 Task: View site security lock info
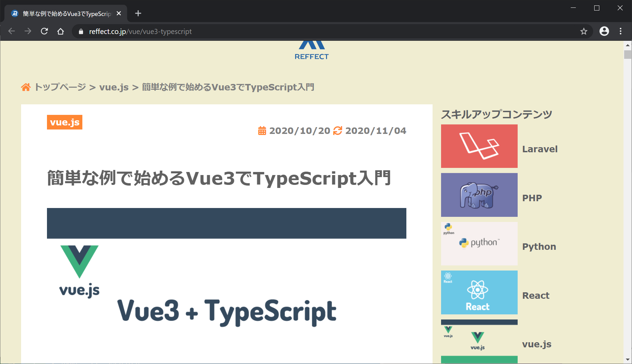click(x=81, y=32)
